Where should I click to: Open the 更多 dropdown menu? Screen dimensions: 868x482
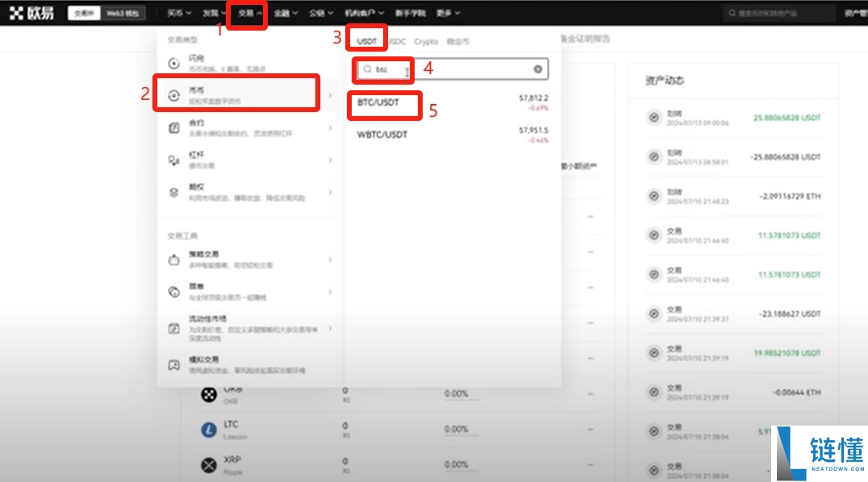[448, 13]
